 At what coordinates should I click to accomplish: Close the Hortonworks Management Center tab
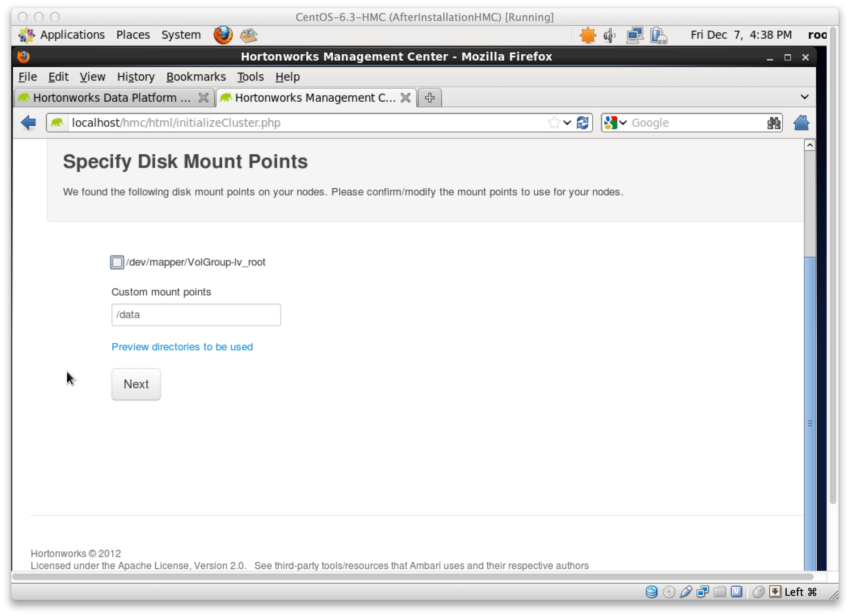[406, 98]
